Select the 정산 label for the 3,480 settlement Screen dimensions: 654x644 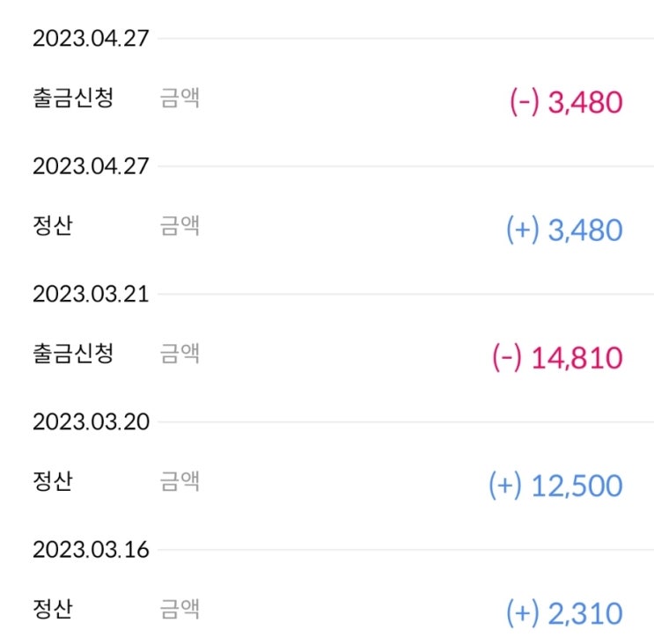53,225
